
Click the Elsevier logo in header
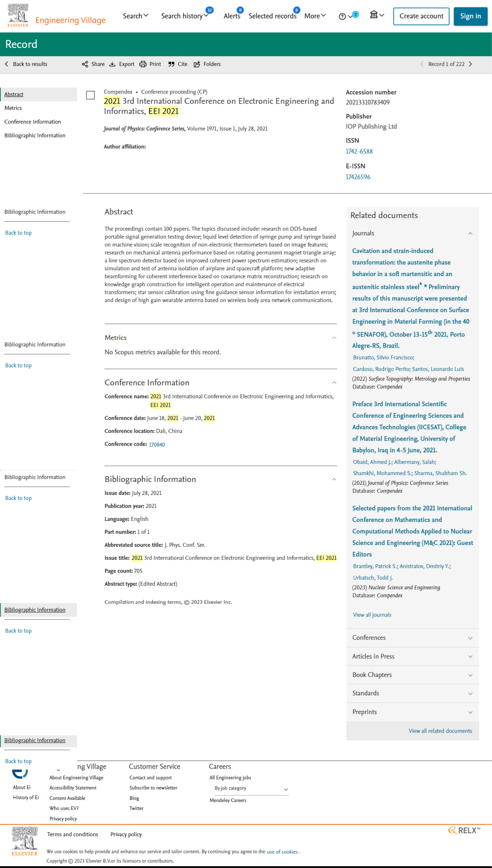18,16
